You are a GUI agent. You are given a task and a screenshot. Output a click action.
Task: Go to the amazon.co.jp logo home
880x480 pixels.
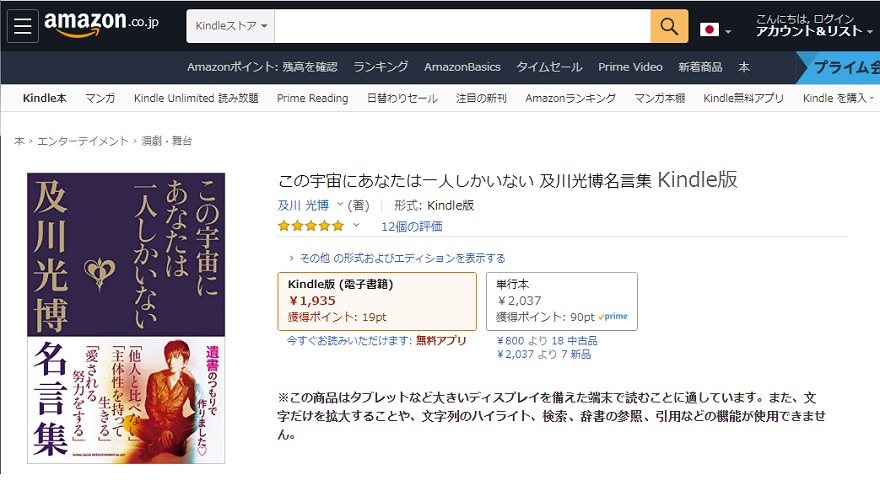coord(102,24)
